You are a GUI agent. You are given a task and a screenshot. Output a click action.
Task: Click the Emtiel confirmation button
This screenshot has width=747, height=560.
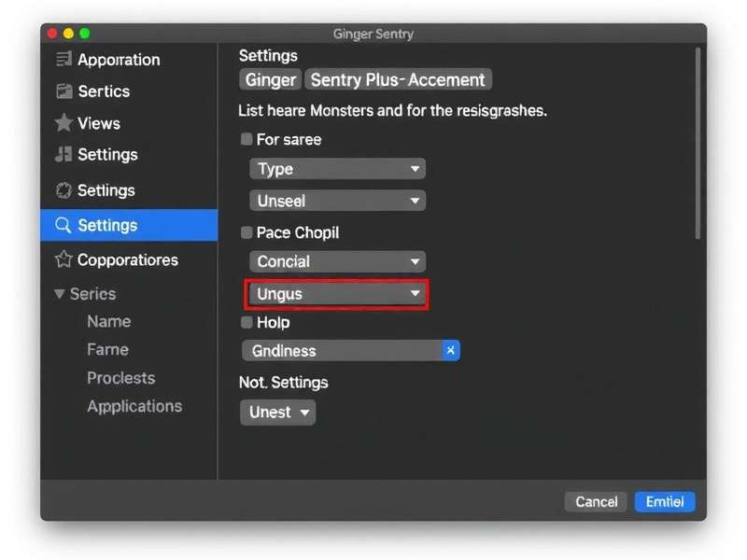click(x=665, y=501)
